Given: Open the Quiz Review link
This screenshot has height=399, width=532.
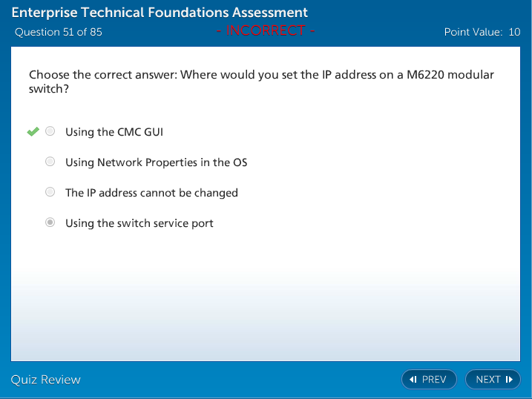Looking at the screenshot, I should (x=46, y=380).
